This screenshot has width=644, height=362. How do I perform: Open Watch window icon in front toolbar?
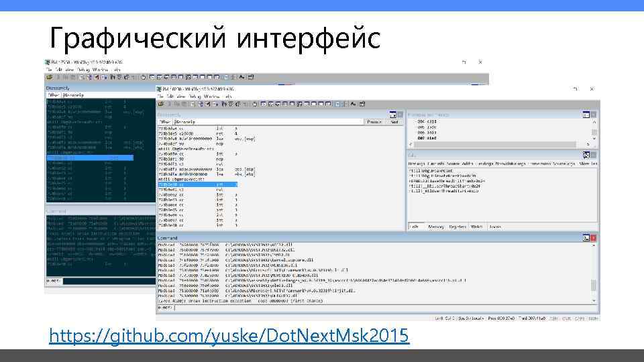pyautogui.click(x=270, y=105)
